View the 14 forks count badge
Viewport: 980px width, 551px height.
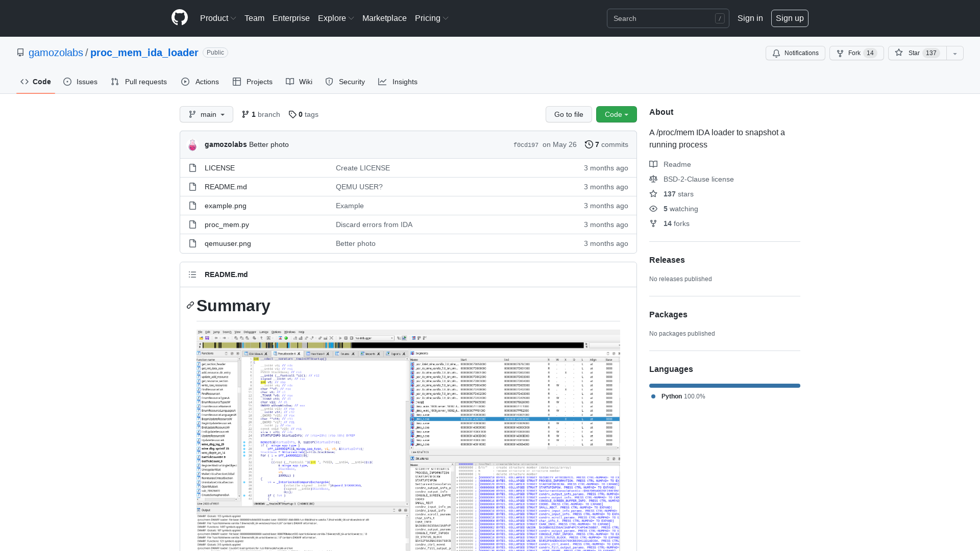870,53
